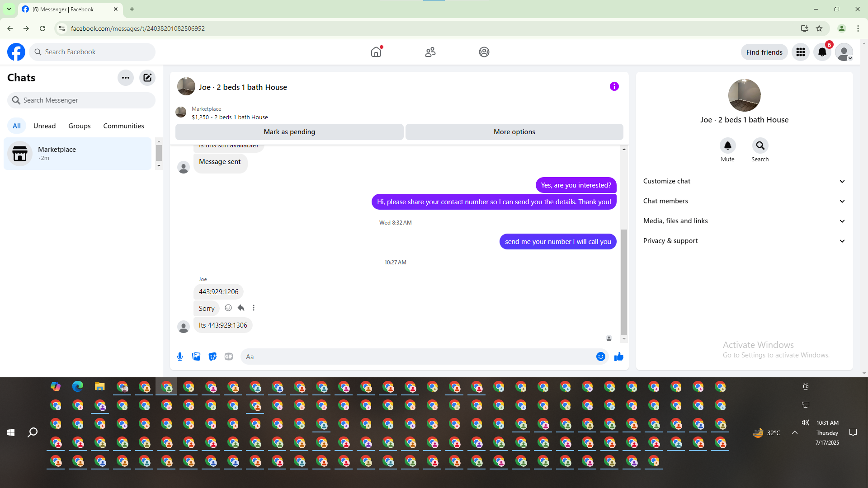The width and height of the screenshot is (868, 488).
Task: Open the tab search dropdown
Action: point(9,9)
